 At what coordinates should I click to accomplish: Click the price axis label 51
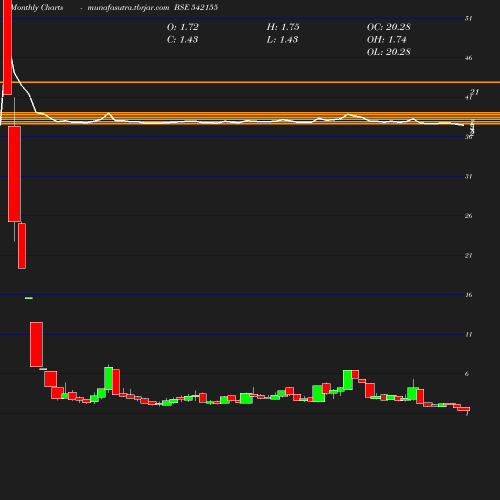(x=469, y=18)
